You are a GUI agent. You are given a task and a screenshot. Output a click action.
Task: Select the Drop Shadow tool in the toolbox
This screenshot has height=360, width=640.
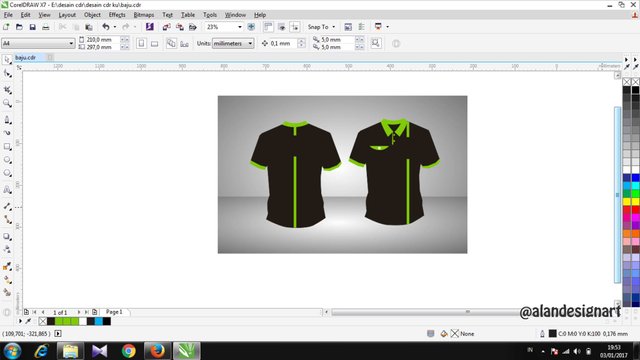point(7,236)
